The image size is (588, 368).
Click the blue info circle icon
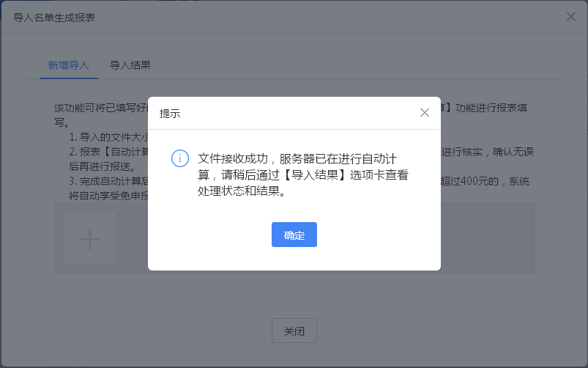[x=179, y=158]
